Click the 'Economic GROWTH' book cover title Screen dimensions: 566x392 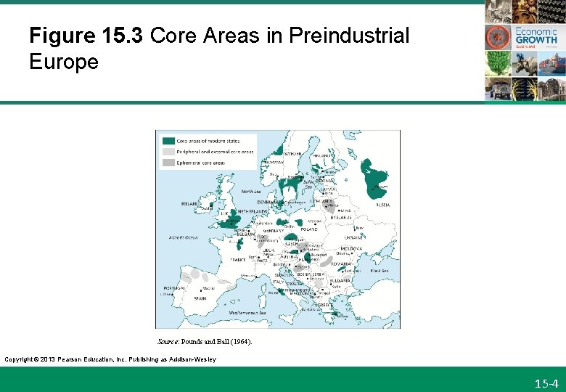coord(536,36)
